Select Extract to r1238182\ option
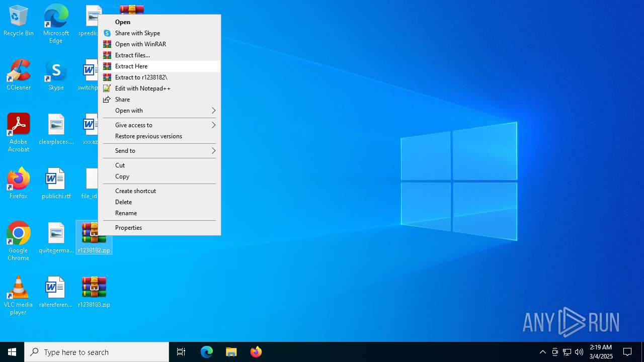The height and width of the screenshot is (362, 644). (x=141, y=77)
